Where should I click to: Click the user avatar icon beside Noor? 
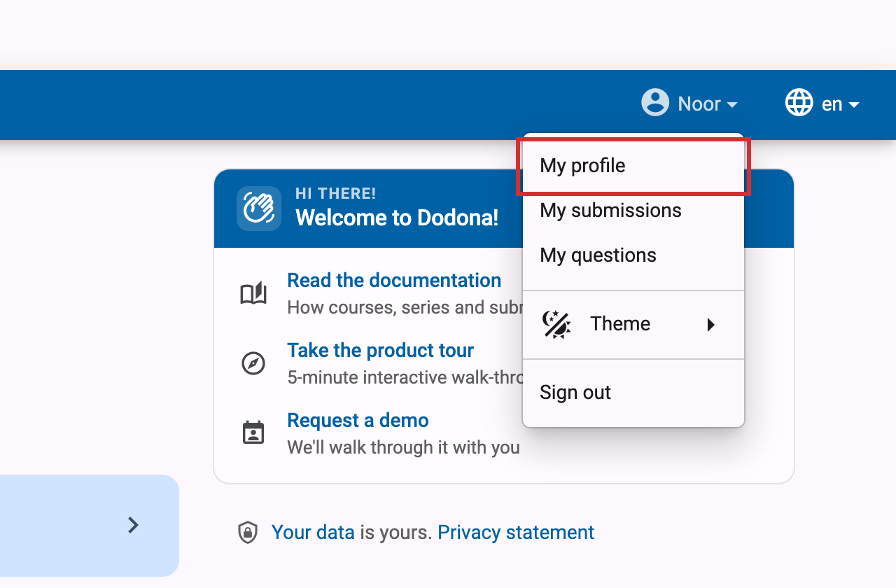(655, 103)
